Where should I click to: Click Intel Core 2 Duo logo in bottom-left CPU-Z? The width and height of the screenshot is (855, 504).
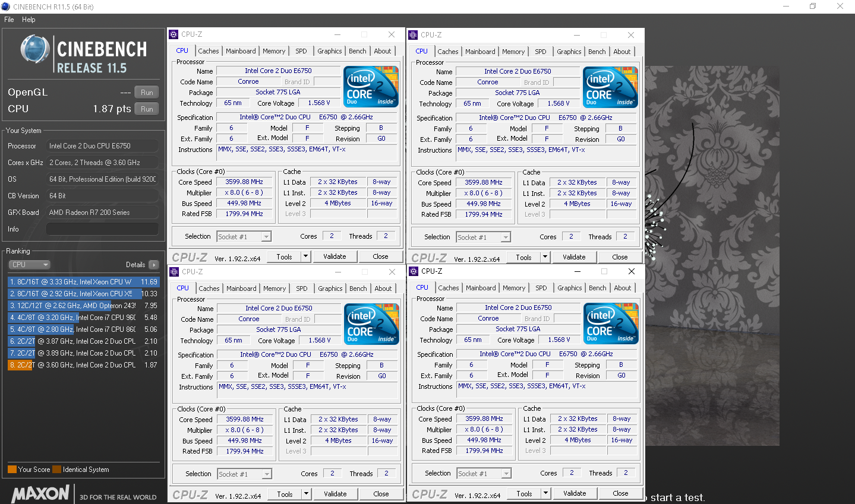pos(371,324)
